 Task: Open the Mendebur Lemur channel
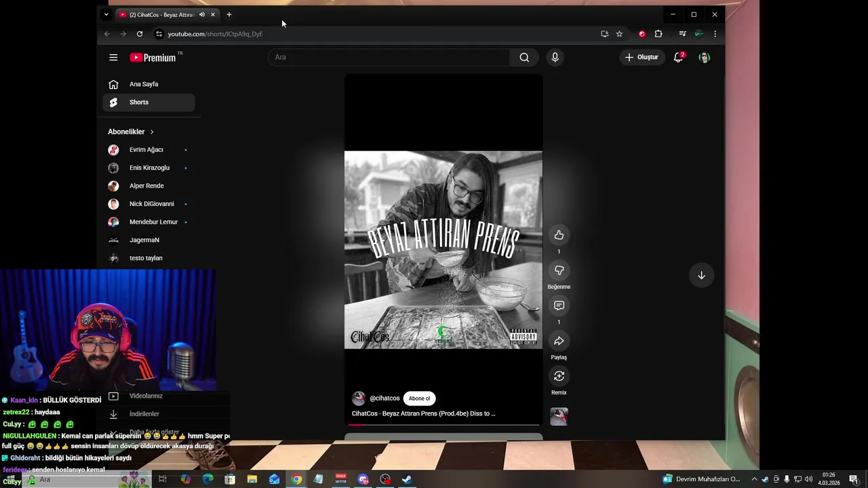click(x=149, y=222)
